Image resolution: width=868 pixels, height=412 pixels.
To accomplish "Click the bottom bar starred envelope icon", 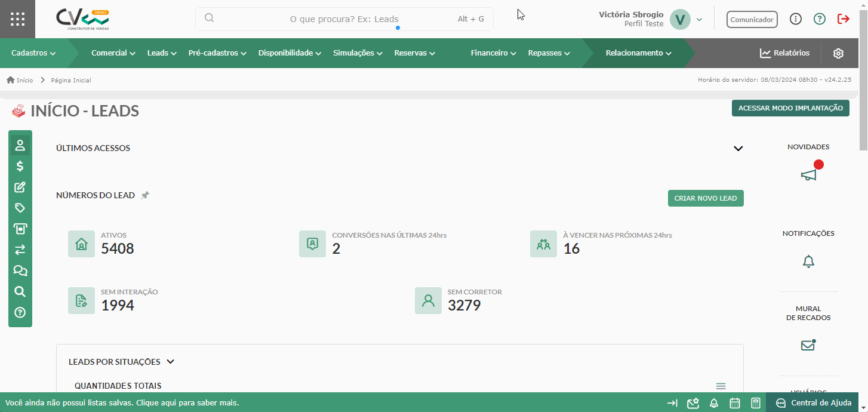I will point(693,403).
